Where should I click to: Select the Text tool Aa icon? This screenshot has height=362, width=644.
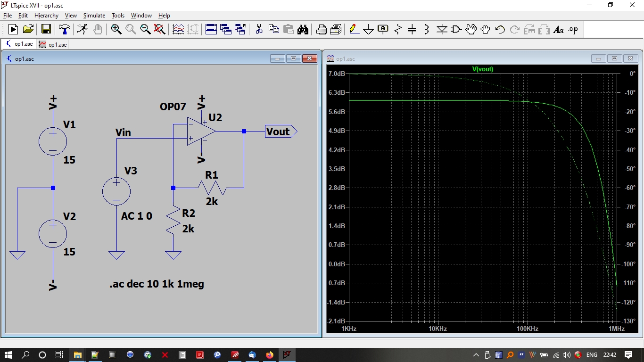(x=559, y=29)
